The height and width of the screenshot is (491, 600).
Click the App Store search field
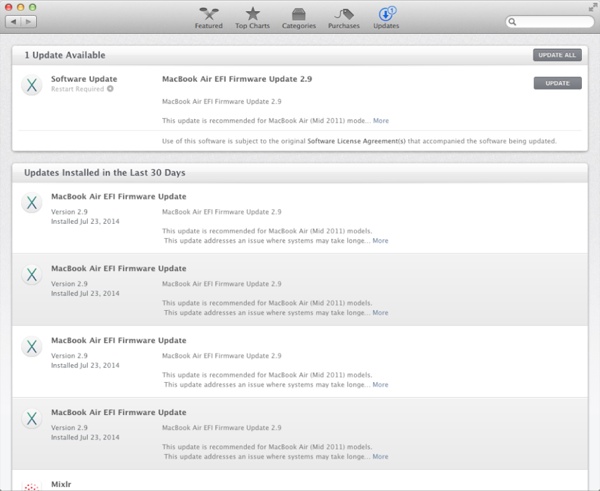(x=550, y=22)
